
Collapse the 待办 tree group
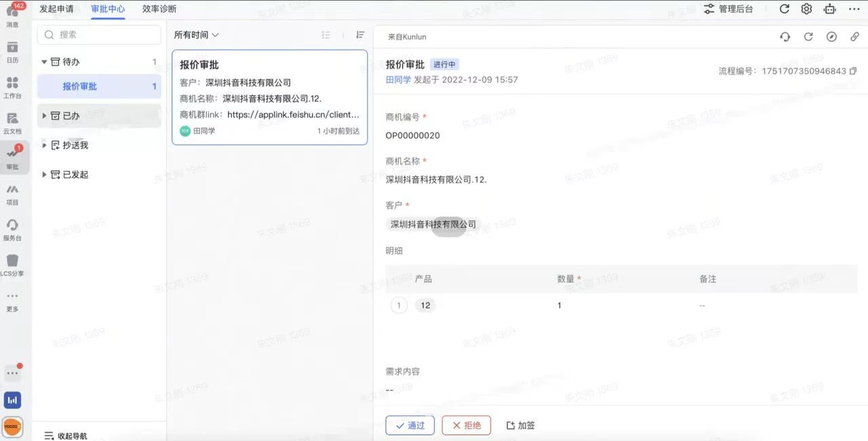tap(44, 62)
